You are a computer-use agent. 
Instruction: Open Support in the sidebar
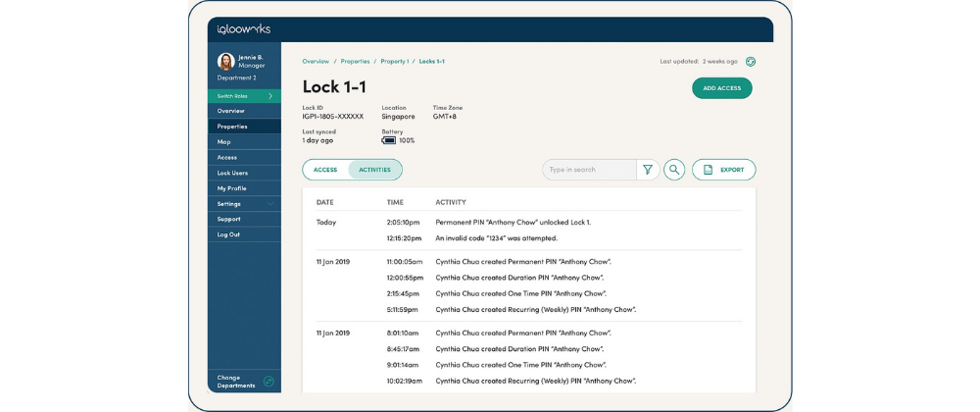coord(244,219)
